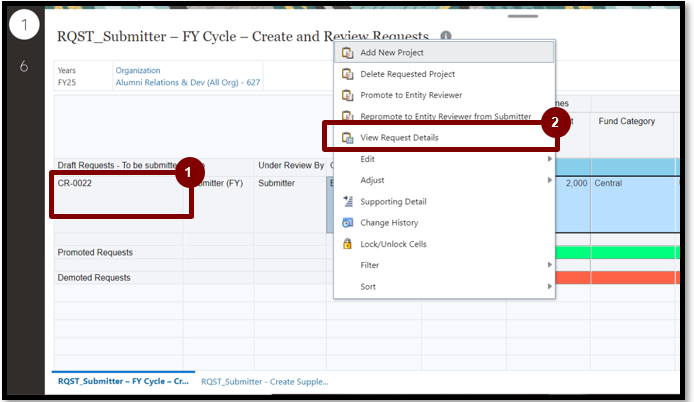The height and width of the screenshot is (402, 694).
Task: Open Change History entry
Action: point(444,223)
